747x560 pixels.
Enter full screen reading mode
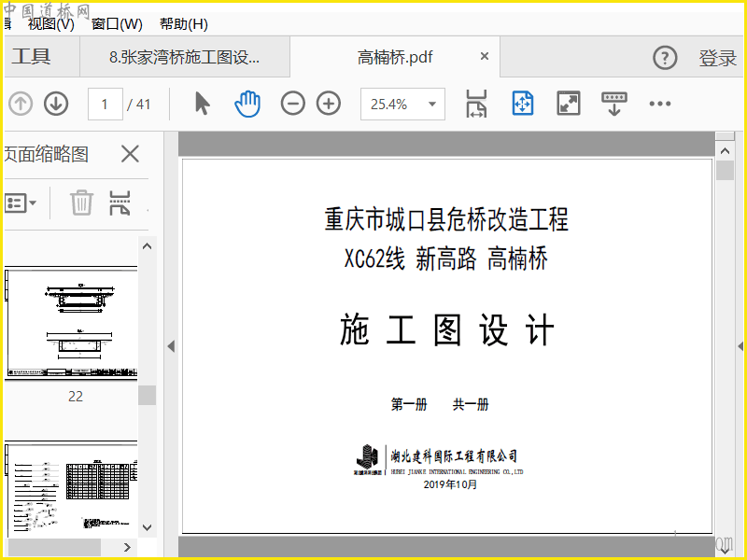(569, 104)
